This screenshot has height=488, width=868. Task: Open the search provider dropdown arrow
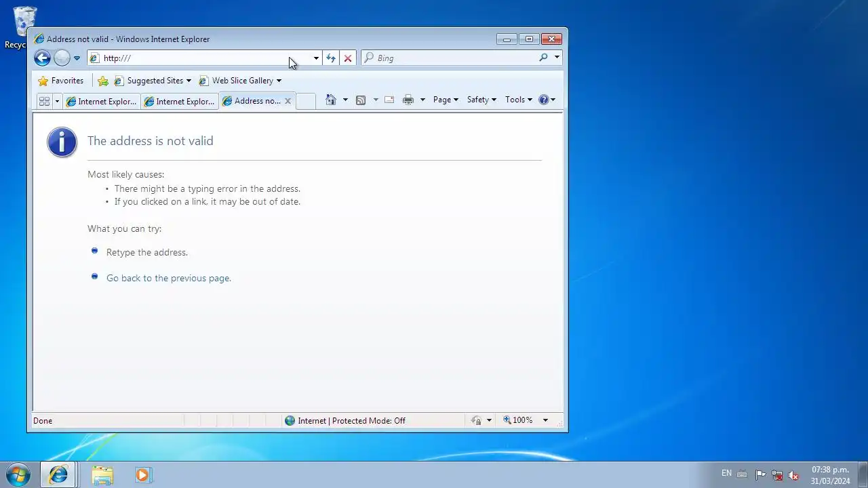pyautogui.click(x=557, y=58)
